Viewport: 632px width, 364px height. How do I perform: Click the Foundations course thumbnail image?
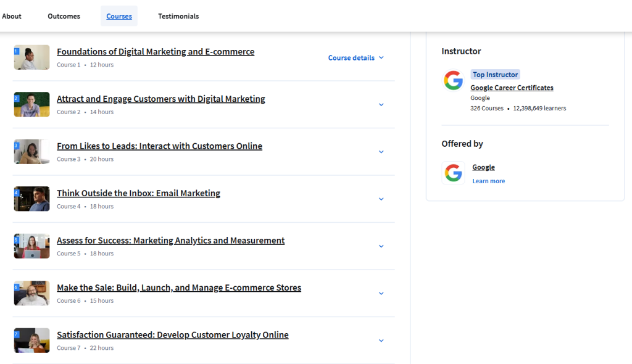(31, 57)
